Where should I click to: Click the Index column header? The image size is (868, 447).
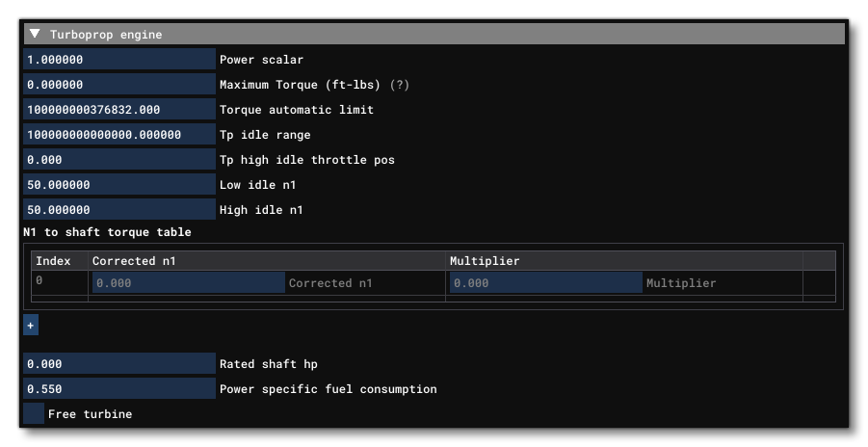53,261
